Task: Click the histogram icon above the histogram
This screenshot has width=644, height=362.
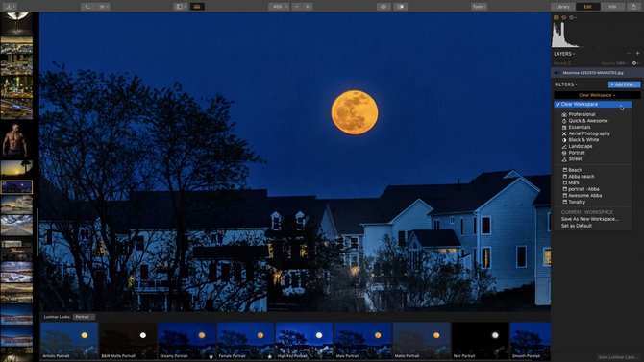Action: coord(557,17)
